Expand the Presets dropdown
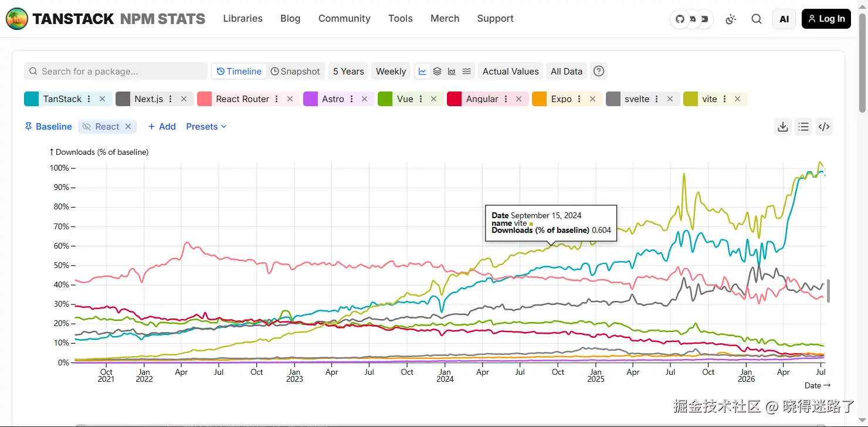This screenshot has width=868, height=427. click(x=206, y=127)
